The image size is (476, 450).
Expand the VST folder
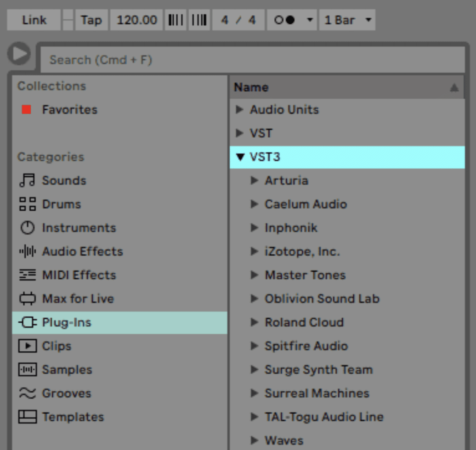tap(239, 133)
